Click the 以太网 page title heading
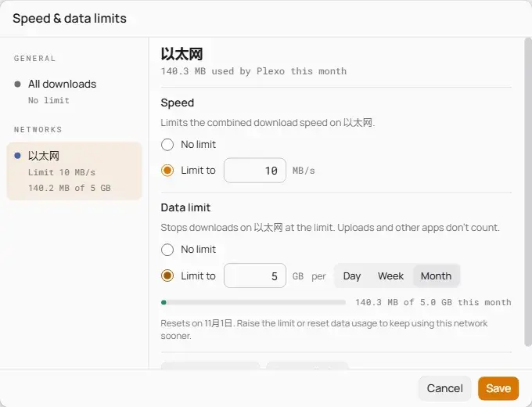Viewport: 532px width, 407px height. tap(182, 54)
